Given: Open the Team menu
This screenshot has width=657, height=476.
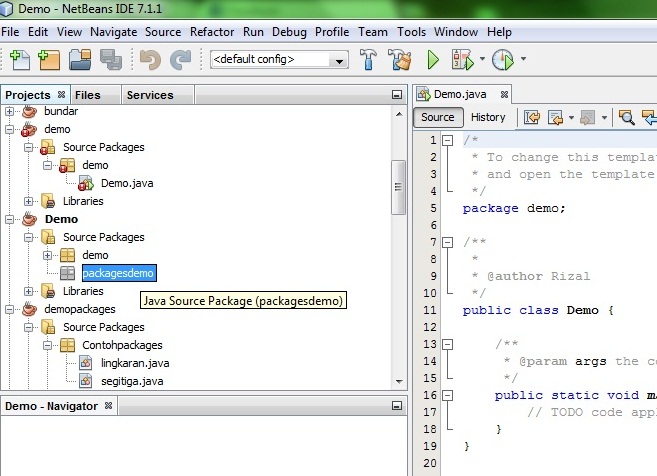Looking at the screenshot, I should click(372, 32).
